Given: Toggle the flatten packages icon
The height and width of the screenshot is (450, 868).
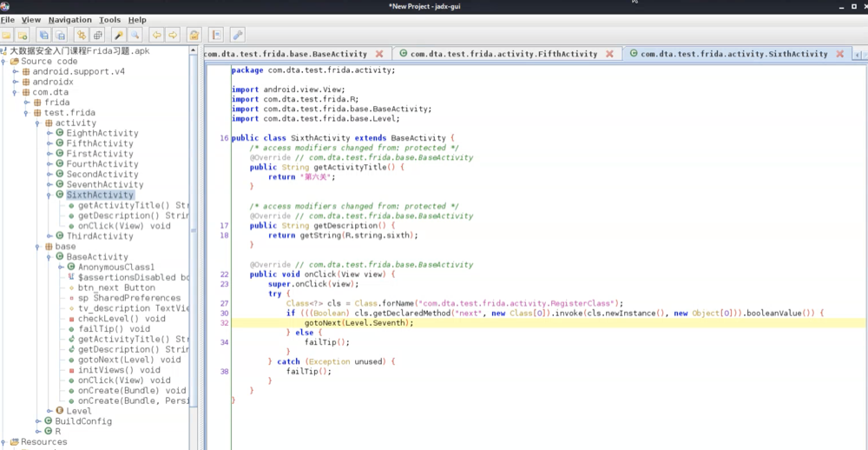Looking at the screenshot, I should (97, 36).
